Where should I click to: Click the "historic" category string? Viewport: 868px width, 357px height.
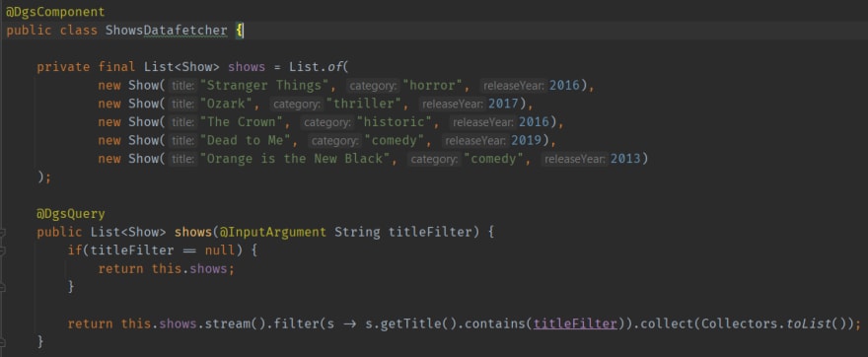(395, 121)
